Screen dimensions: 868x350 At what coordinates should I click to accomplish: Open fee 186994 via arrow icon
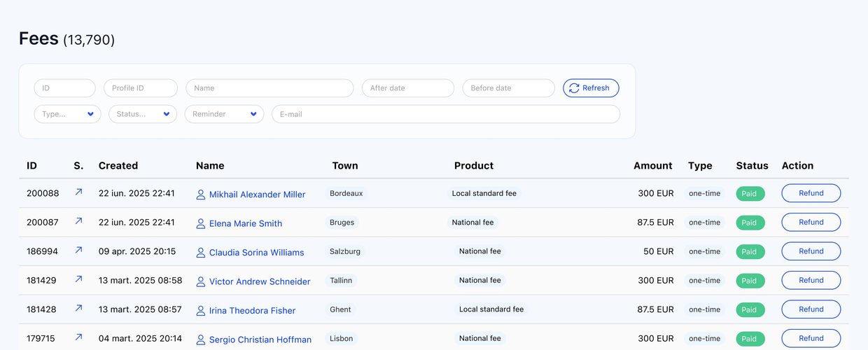click(x=78, y=250)
